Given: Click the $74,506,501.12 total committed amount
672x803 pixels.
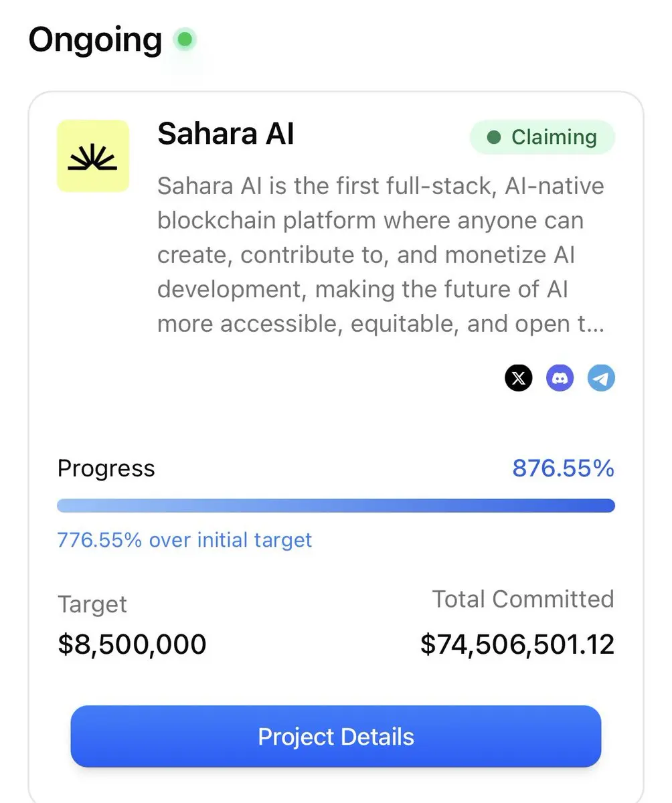Looking at the screenshot, I should tap(517, 644).
